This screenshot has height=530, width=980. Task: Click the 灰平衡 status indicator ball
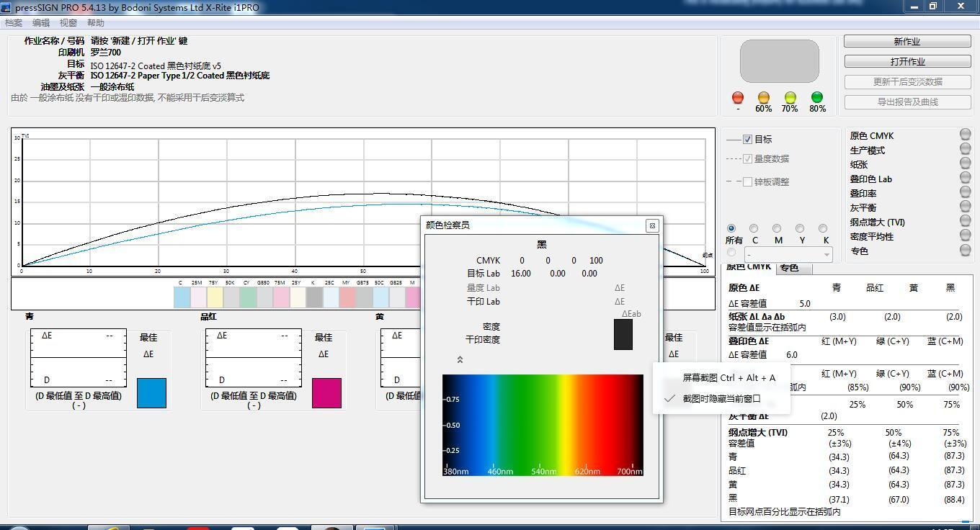pyautogui.click(x=965, y=206)
